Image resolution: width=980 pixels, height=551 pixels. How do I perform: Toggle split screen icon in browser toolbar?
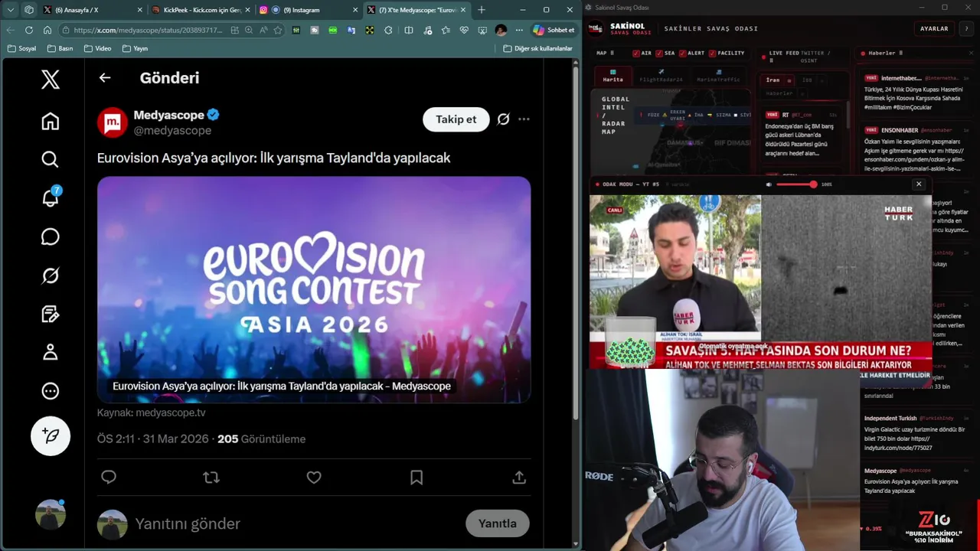[x=408, y=30]
